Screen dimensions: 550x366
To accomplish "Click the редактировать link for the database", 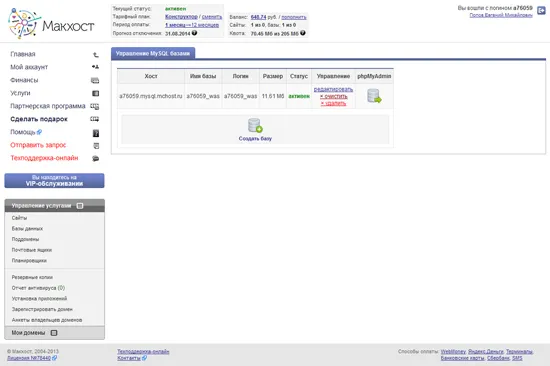I will coord(333,89).
